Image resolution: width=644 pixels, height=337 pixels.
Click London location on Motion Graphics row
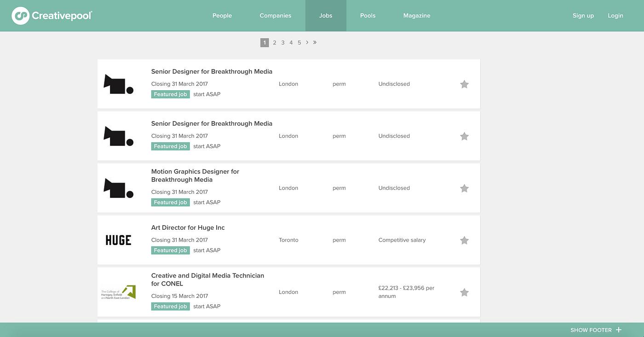288,188
